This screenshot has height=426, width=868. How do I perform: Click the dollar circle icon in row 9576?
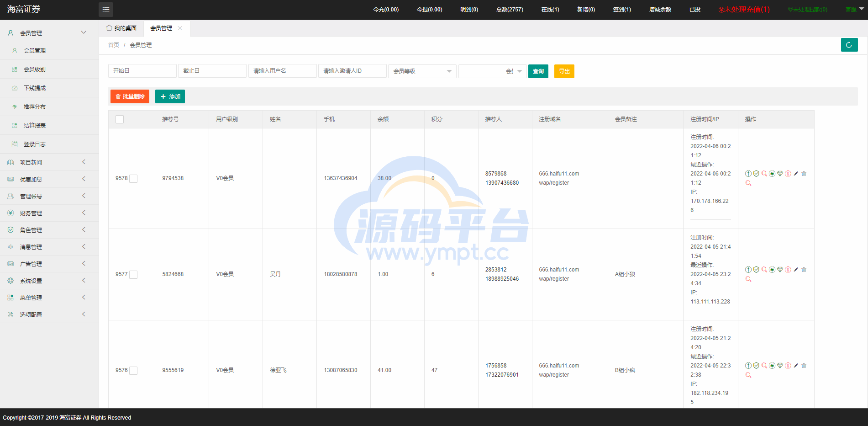[x=788, y=366]
